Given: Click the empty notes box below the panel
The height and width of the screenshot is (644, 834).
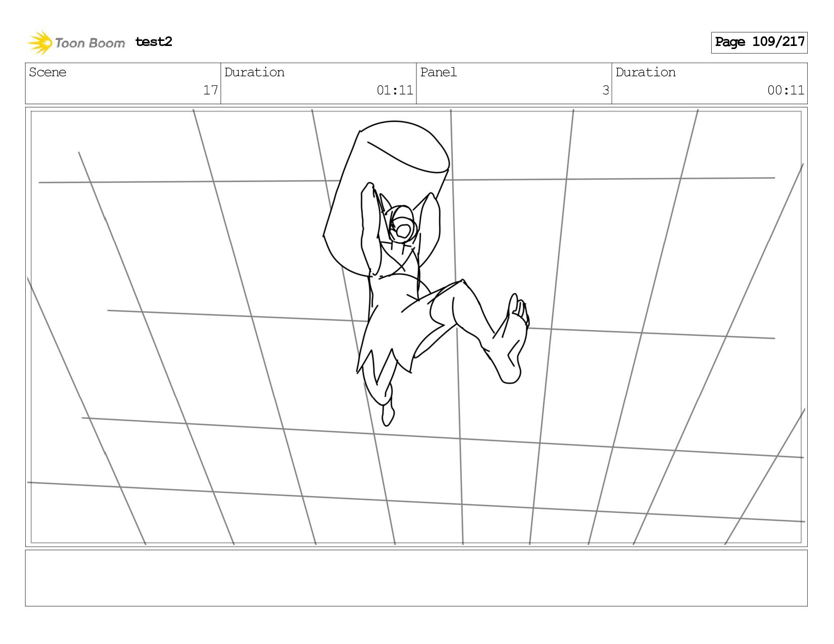Looking at the screenshot, I should (x=416, y=578).
